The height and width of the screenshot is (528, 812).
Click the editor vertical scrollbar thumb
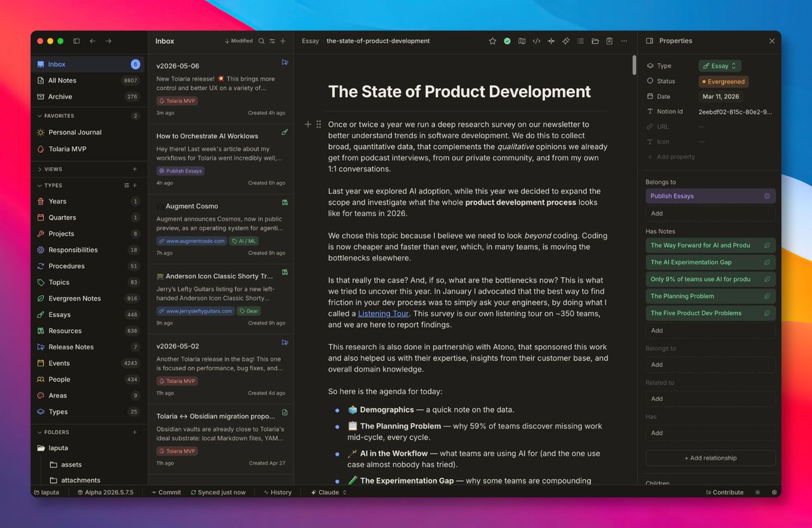coord(634,65)
